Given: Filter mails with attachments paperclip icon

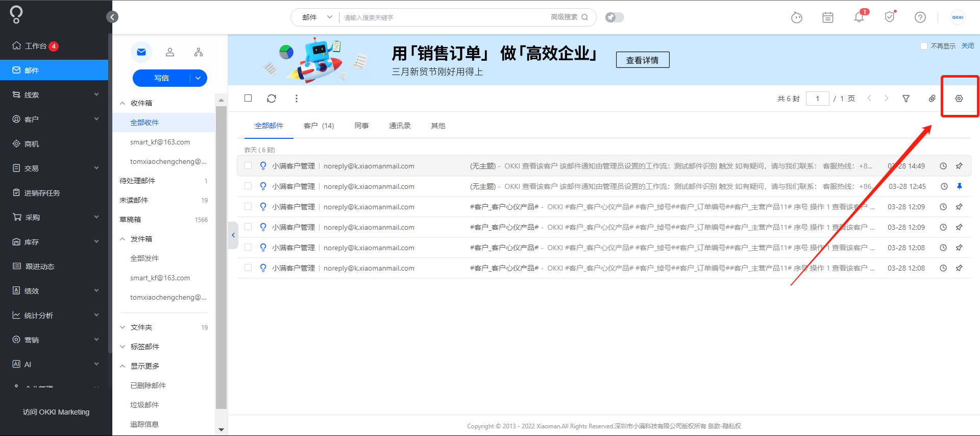Looking at the screenshot, I should click(932, 99).
